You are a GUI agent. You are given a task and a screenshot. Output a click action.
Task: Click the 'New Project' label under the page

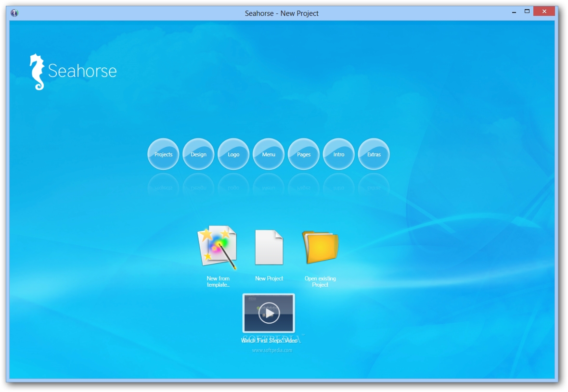pyautogui.click(x=269, y=278)
